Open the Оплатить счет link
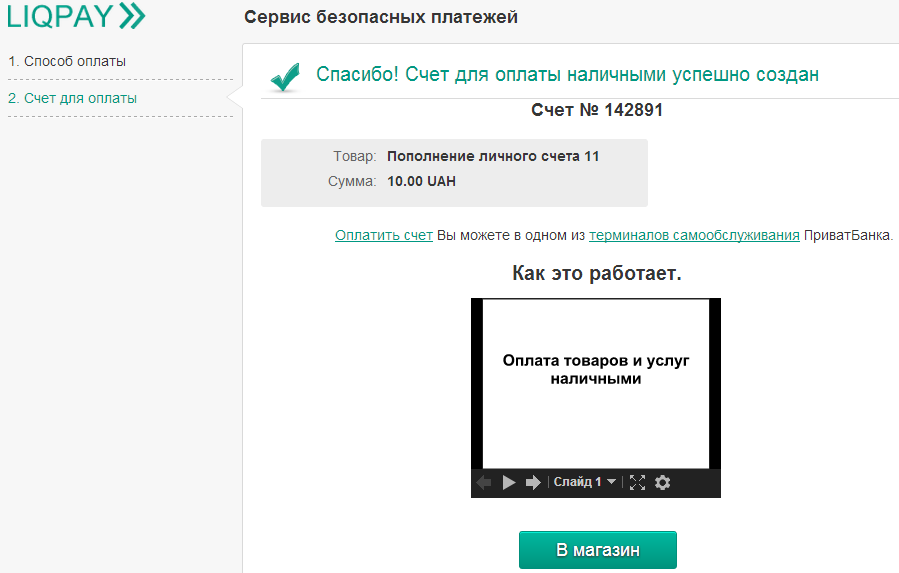899x573 pixels. point(384,235)
